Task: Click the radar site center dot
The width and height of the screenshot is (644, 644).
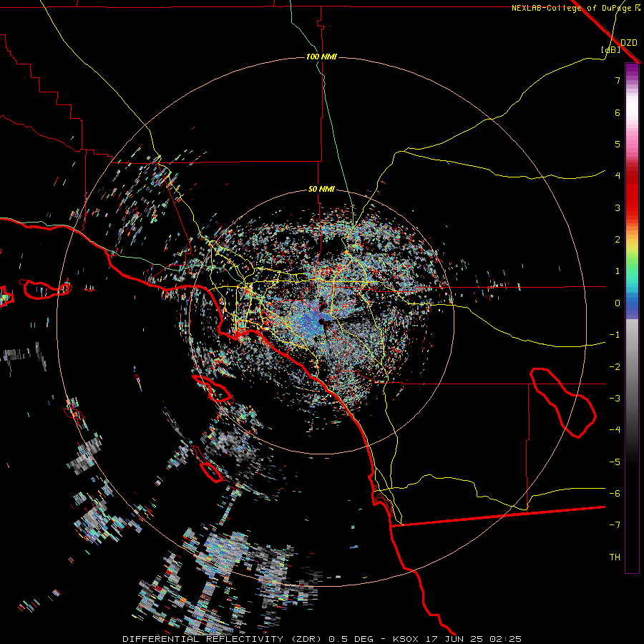Action: click(x=321, y=323)
